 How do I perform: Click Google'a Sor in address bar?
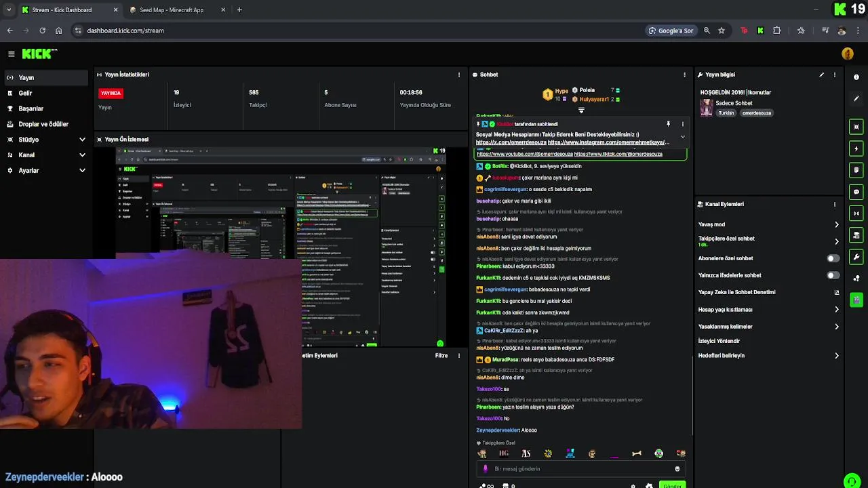pyautogui.click(x=671, y=30)
